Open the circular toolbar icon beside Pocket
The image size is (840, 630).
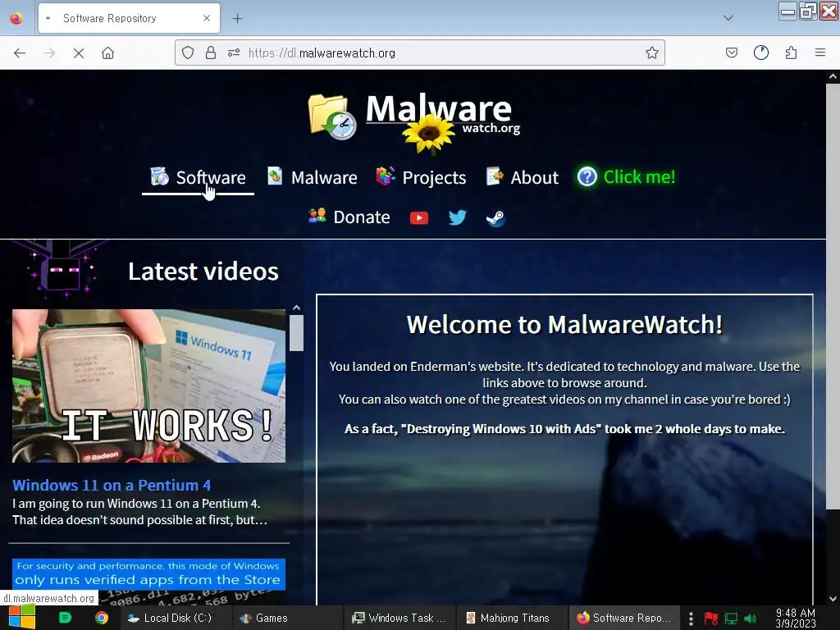tap(760, 52)
